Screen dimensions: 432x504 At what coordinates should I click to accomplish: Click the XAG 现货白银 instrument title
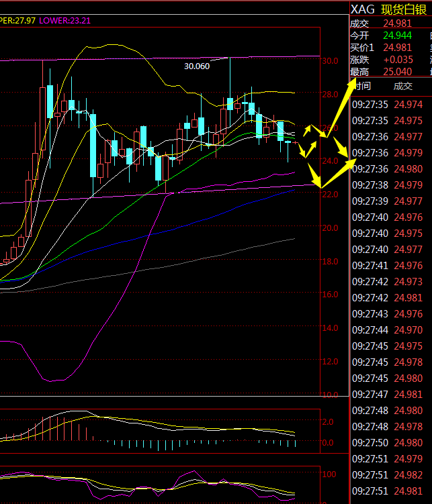388,9
